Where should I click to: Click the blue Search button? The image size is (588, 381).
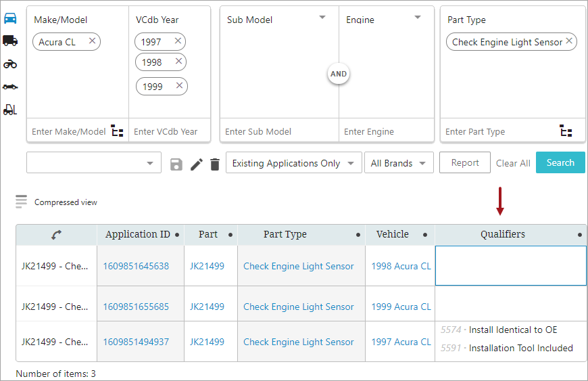tap(560, 162)
